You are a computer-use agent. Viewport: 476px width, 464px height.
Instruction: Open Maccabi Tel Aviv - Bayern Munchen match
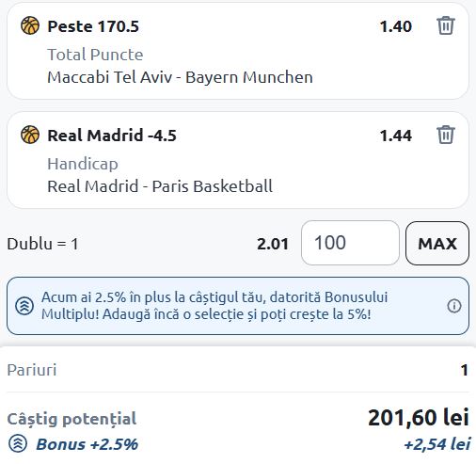coord(180,77)
